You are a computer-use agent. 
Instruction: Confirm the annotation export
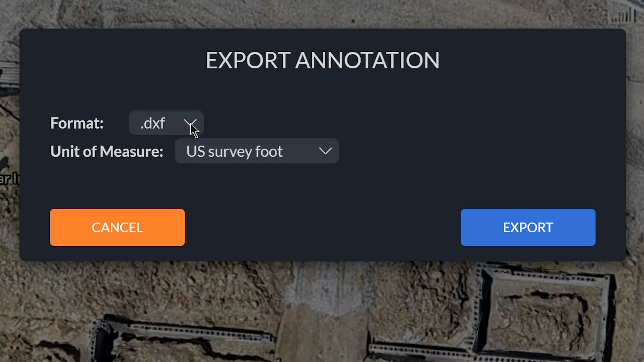(x=528, y=227)
